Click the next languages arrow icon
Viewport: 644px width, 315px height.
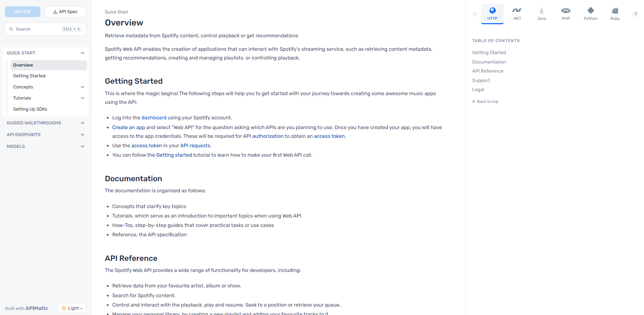click(636, 14)
